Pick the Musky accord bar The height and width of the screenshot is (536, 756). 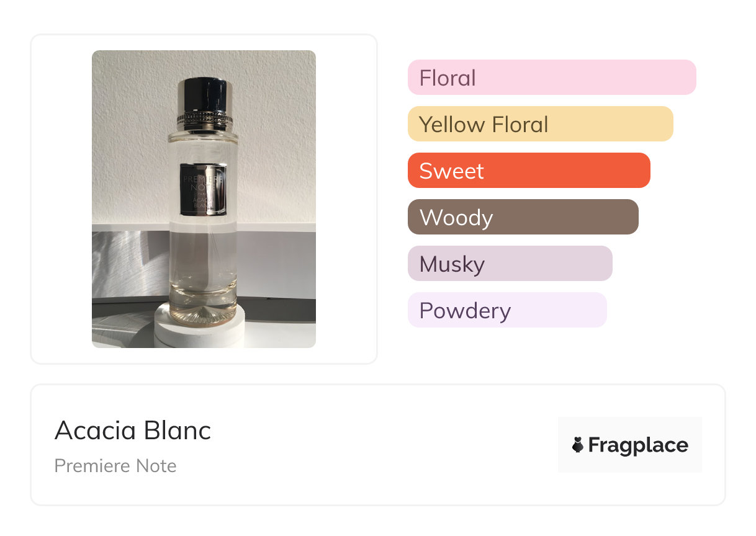pyautogui.click(x=510, y=264)
